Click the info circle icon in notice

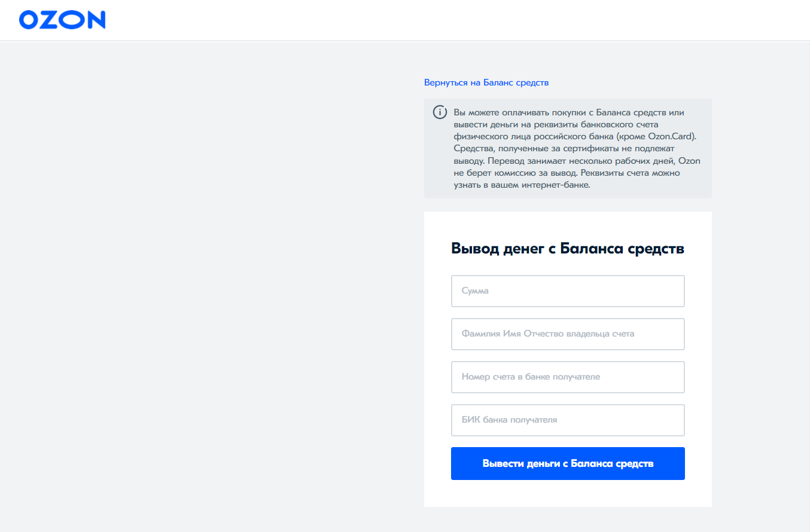[440, 112]
